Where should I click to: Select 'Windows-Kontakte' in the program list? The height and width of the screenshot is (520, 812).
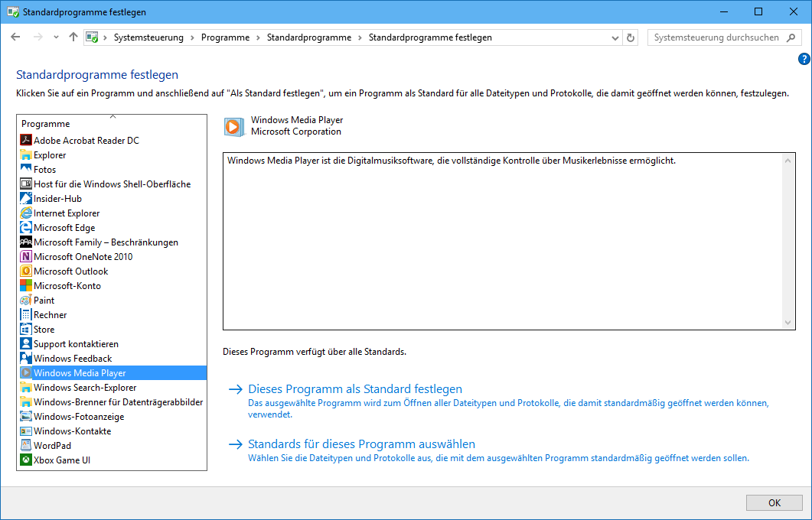point(73,431)
